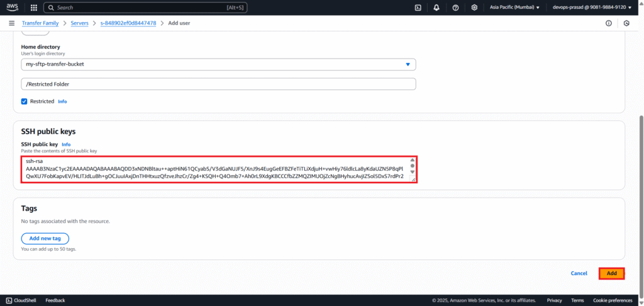Open Info link next to SSH public key
This screenshot has width=644, height=306.
point(66,144)
